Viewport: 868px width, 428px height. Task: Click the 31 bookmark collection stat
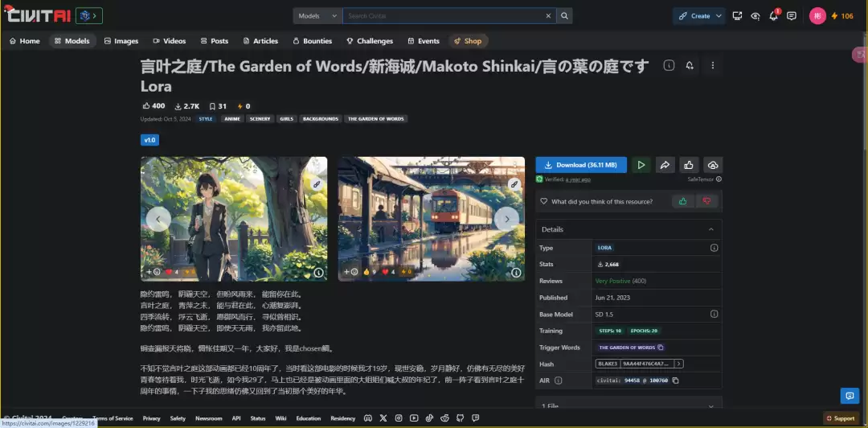pos(218,106)
